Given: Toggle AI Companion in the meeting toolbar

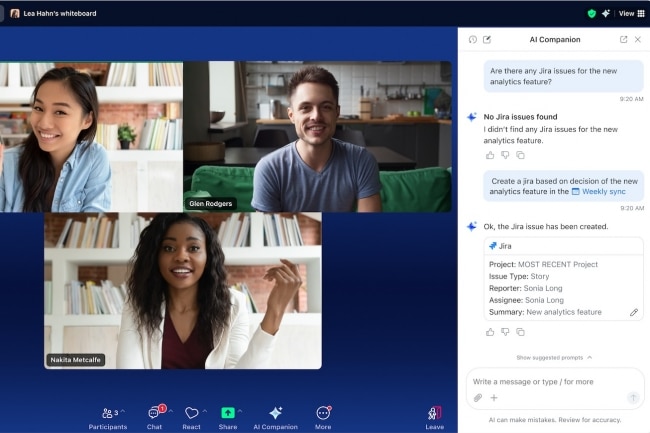Looking at the screenshot, I should pos(276,418).
